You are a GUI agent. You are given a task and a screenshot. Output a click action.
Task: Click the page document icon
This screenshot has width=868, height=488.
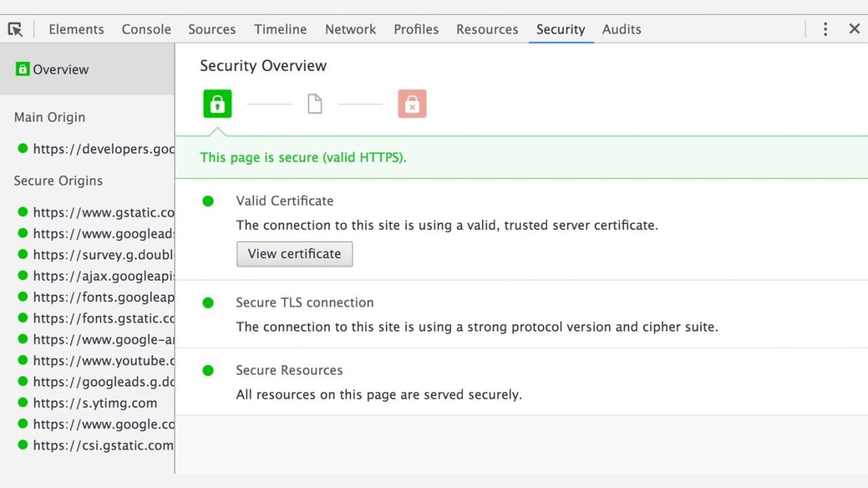315,104
